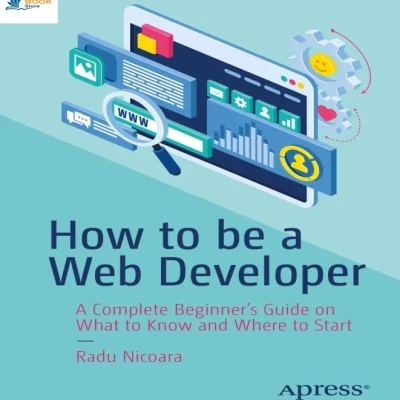400x400 pixels.
Task: Click "A Complete Beginner's Guide on" subtitle
Action: click(205, 310)
